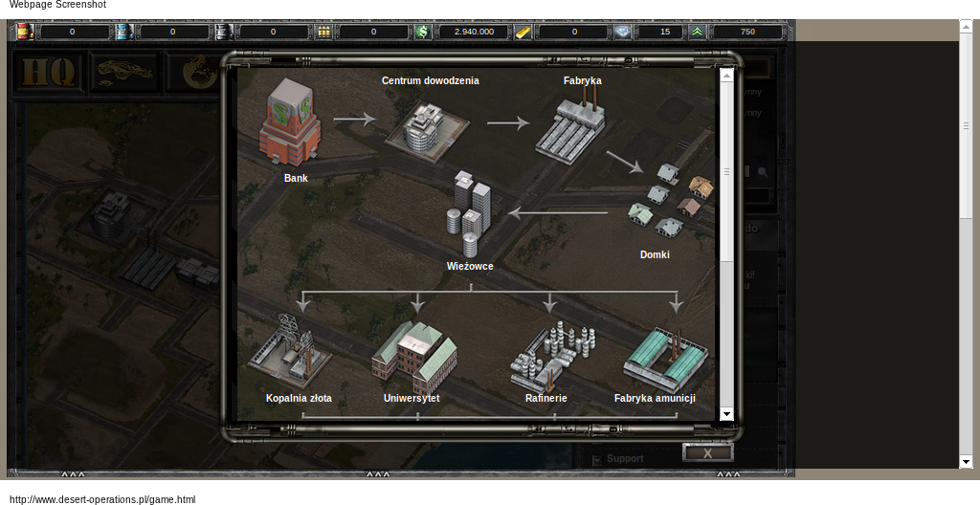This screenshot has width=980, height=505.
Task: Click the 'Rafinerie' label text
Action: point(546,398)
